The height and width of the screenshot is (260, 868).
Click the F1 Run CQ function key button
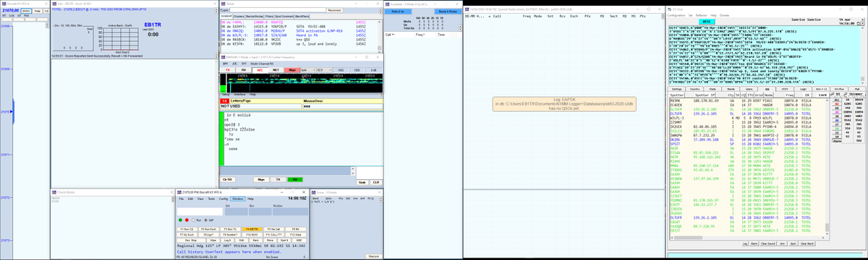(187, 229)
